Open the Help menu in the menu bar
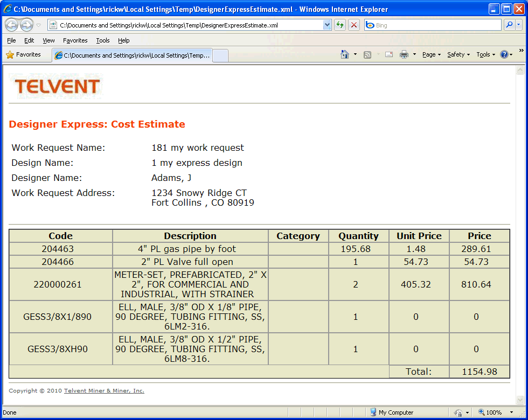Viewport: 528px width, 420px height. 123,40
